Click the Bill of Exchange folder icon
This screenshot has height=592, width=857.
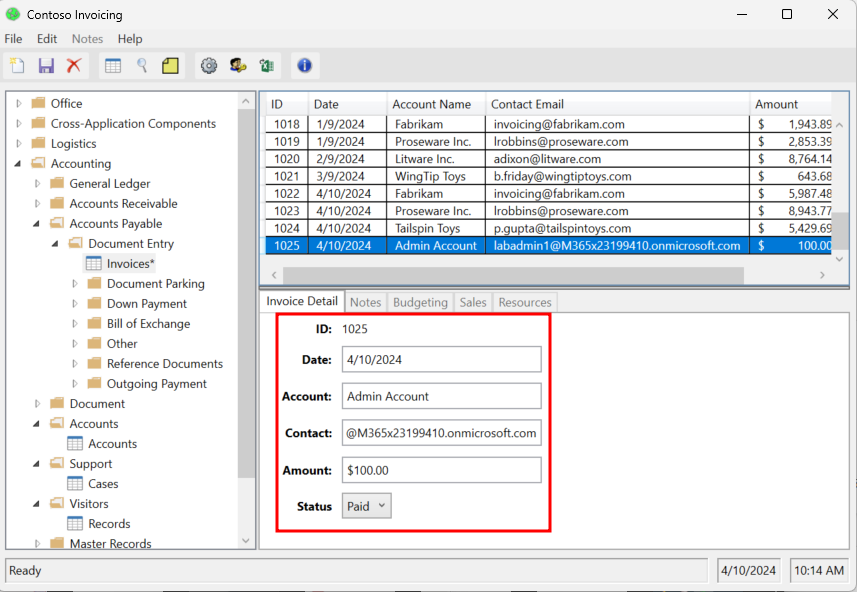coord(95,323)
